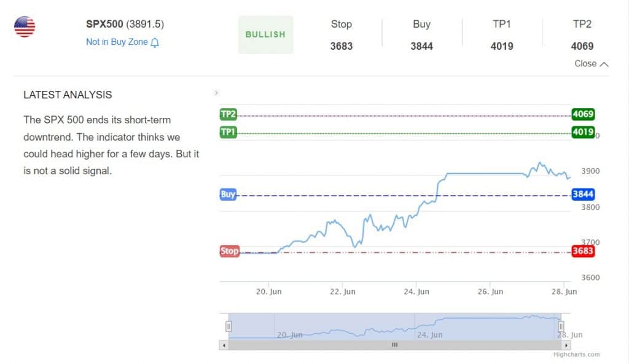Click the TP1 label on chart
Image resolution: width=629 pixels, height=364 pixels.
[x=229, y=132]
